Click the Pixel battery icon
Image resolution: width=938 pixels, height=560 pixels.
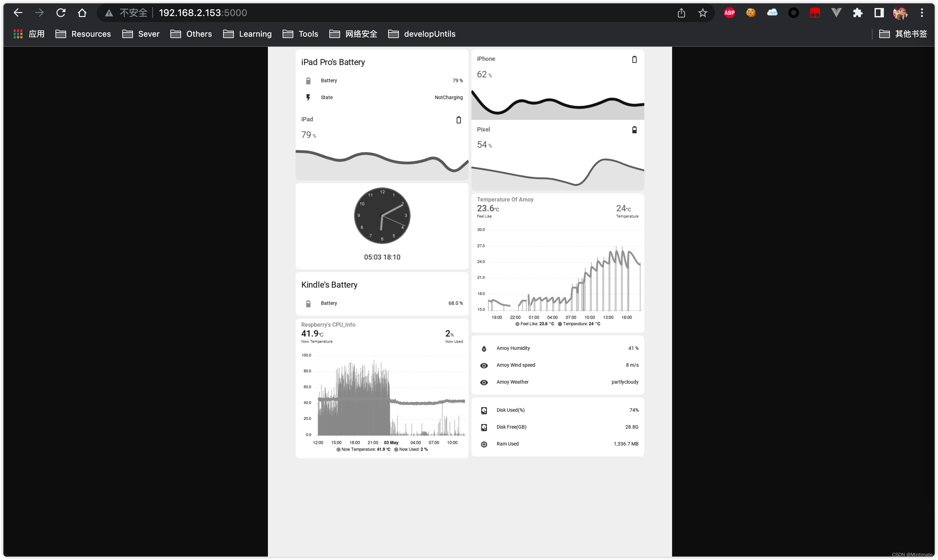(634, 129)
